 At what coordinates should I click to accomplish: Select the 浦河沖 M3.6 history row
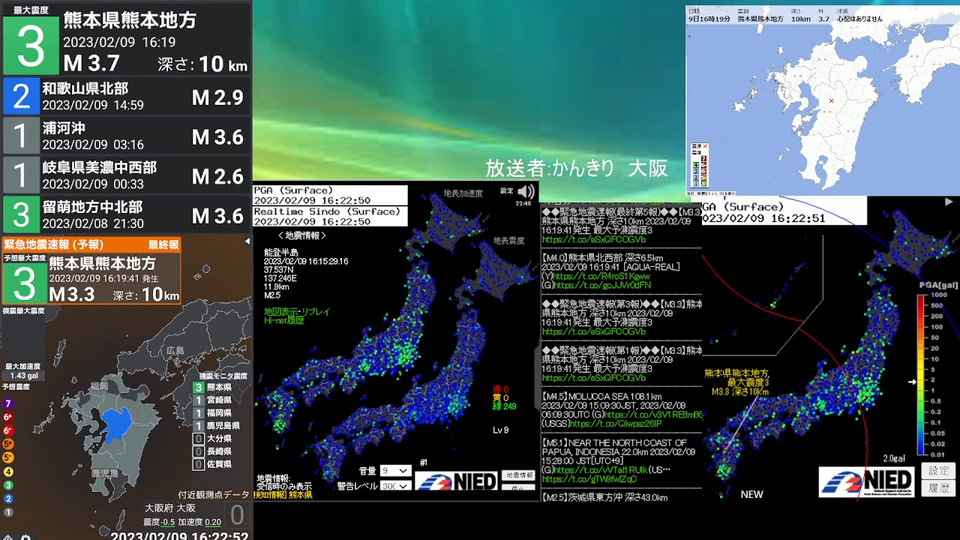coord(126,136)
